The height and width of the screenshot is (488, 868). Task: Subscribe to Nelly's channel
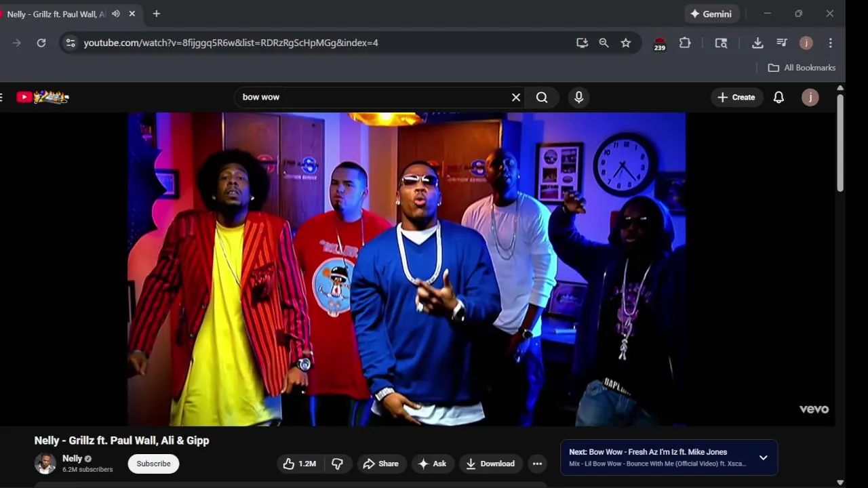(x=153, y=464)
